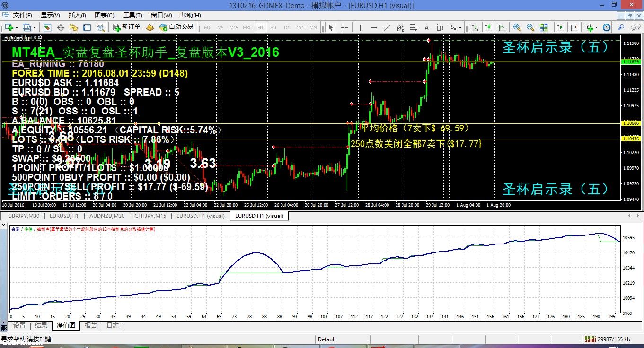
Task: Open the 帮助(H) menu
Action: coord(191,16)
